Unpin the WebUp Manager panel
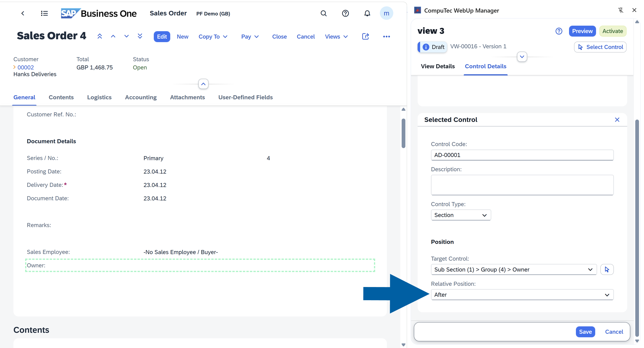The image size is (644, 348). point(621,10)
